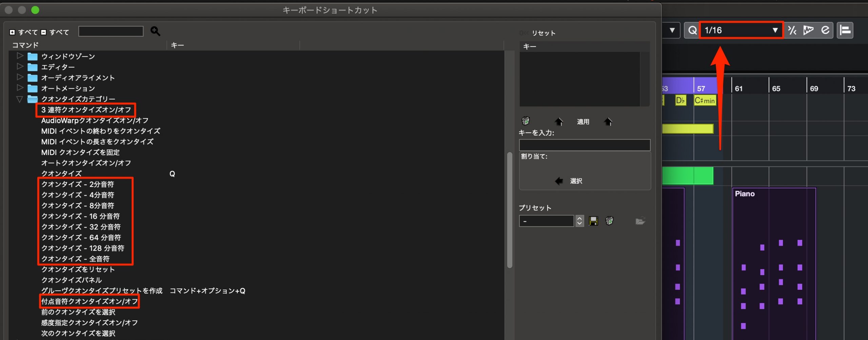Collapse all categories with minus icon
This screenshot has width=868, height=340.
[x=43, y=32]
